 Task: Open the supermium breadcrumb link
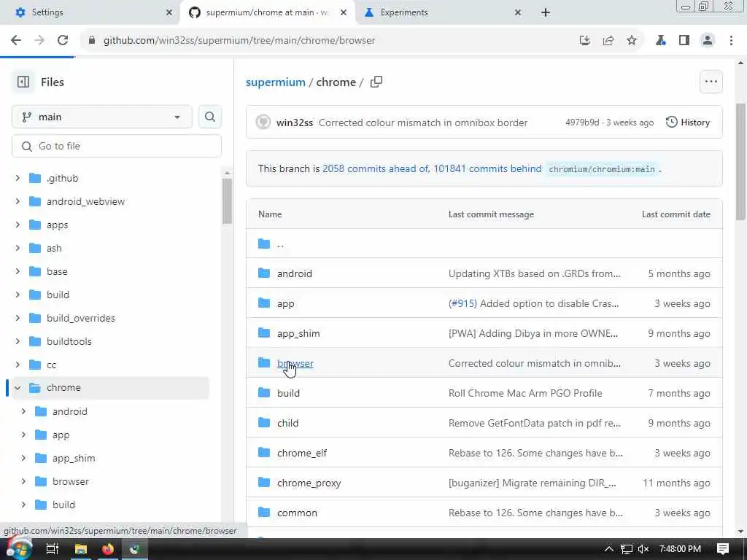pyautogui.click(x=275, y=82)
